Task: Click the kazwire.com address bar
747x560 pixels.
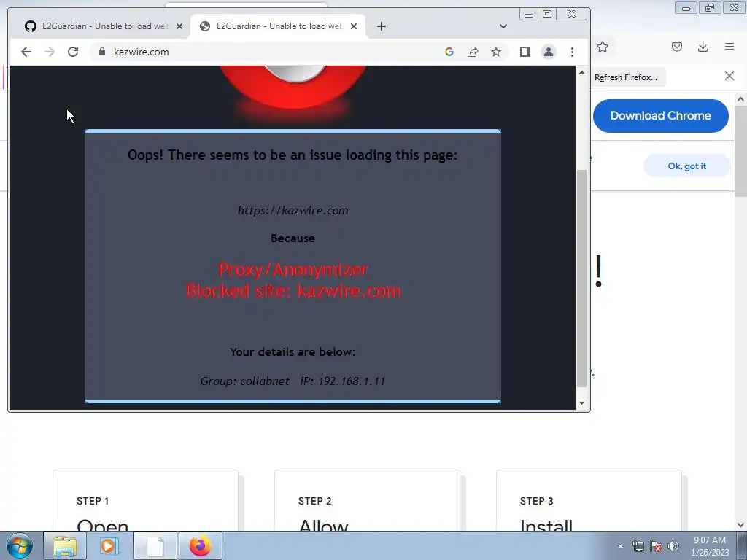Action: (267, 52)
